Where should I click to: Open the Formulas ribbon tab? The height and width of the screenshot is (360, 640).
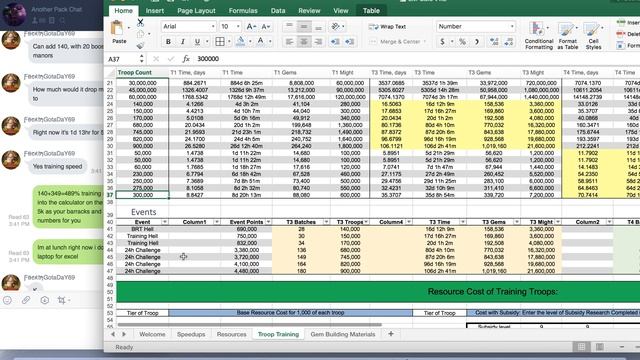[x=243, y=11]
